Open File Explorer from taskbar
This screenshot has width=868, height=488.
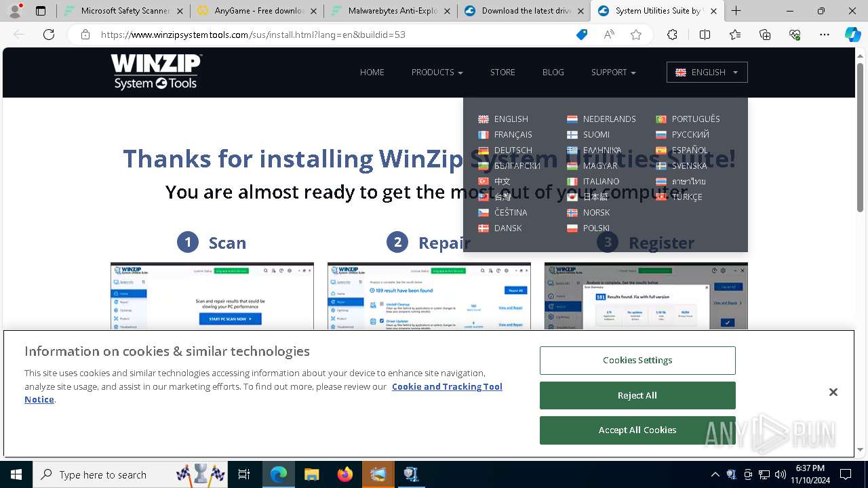coord(311,474)
